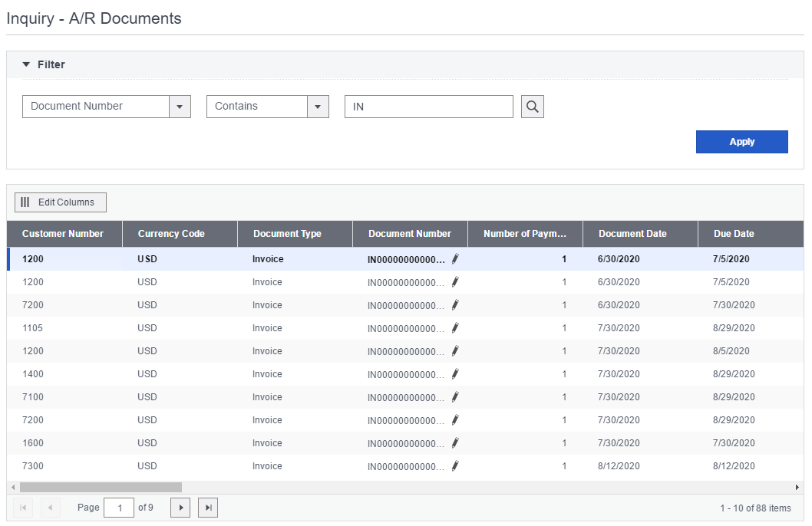Go to next page arrow

coord(180,508)
